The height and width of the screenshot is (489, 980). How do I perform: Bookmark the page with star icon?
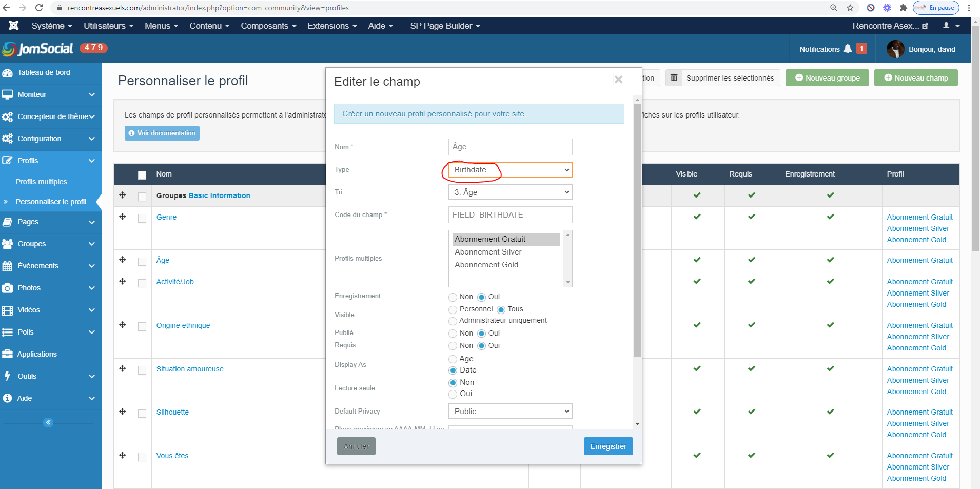pyautogui.click(x=850, y=8)
